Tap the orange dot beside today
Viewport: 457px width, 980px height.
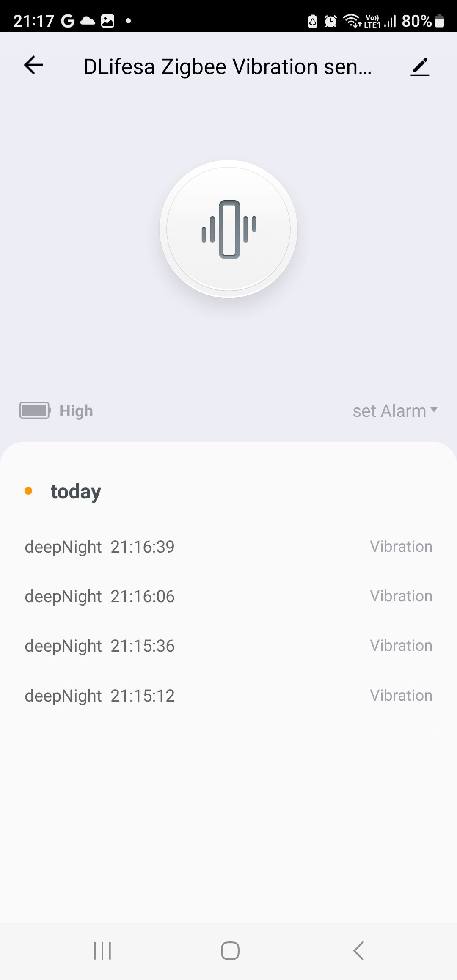pyautogui.click(x=28, y=491)
